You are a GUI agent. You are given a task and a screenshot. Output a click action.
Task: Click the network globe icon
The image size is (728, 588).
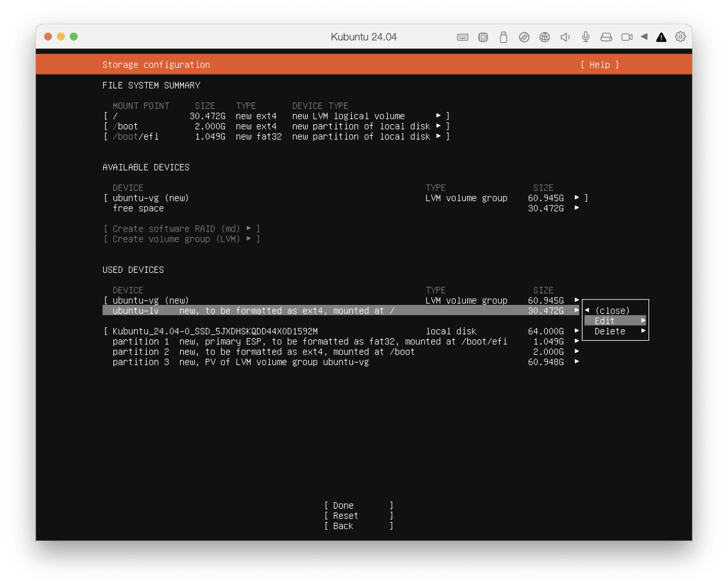(x=545, y=37)
